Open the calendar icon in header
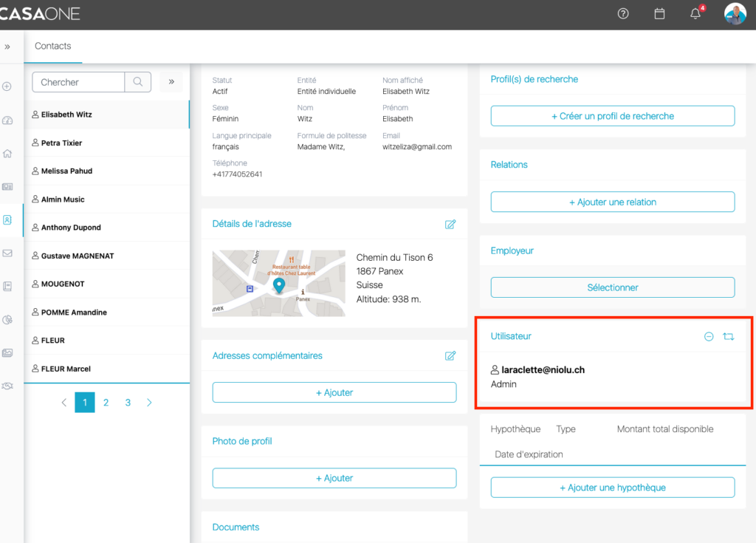Viewport: 756px width, 543px height. point(659,14)
